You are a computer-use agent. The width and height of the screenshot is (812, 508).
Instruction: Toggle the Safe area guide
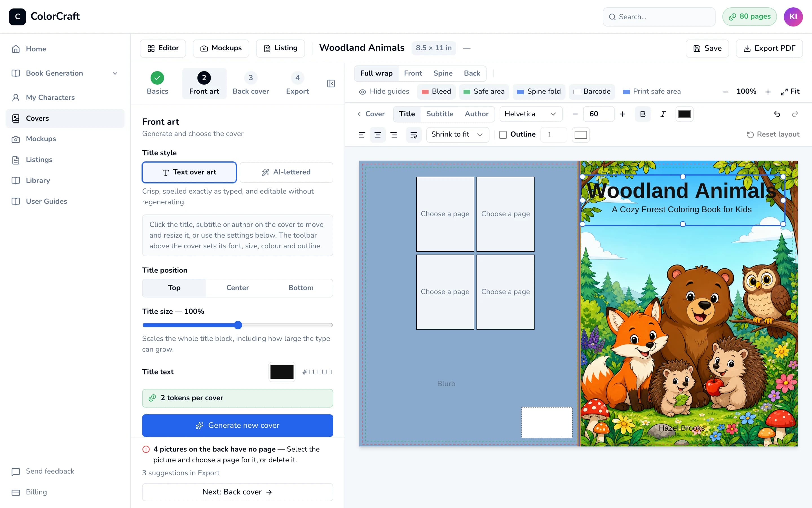coord(484,92)
